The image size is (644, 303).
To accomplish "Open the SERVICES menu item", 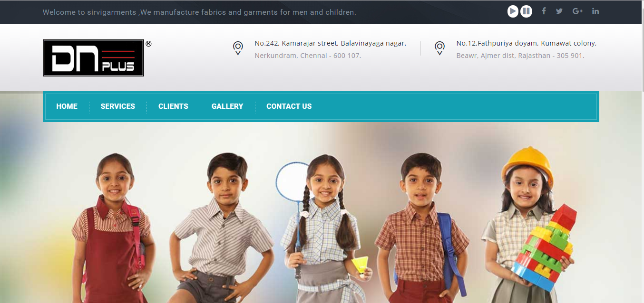I will point(118,106).
